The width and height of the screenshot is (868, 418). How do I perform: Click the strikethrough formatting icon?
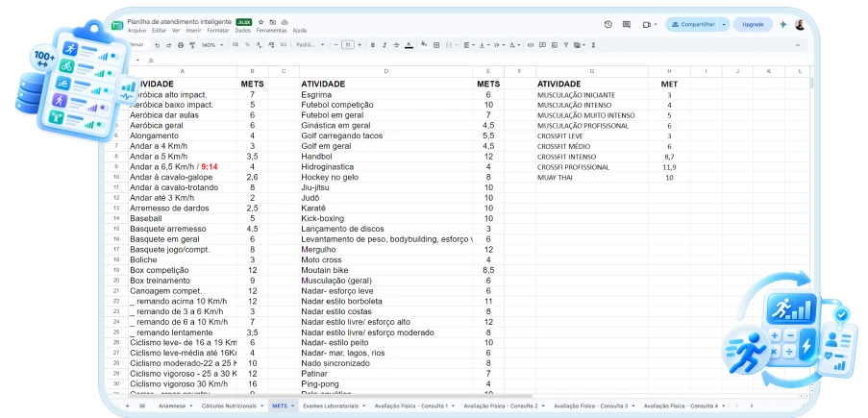pyautogui.click(x=396, y=45)
